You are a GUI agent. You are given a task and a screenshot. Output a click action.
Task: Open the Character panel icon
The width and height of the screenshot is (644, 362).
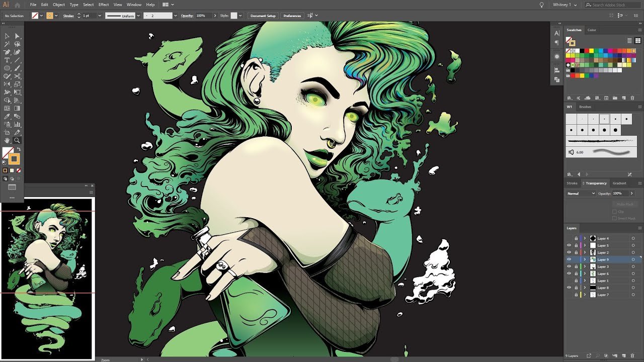(557, 33)
